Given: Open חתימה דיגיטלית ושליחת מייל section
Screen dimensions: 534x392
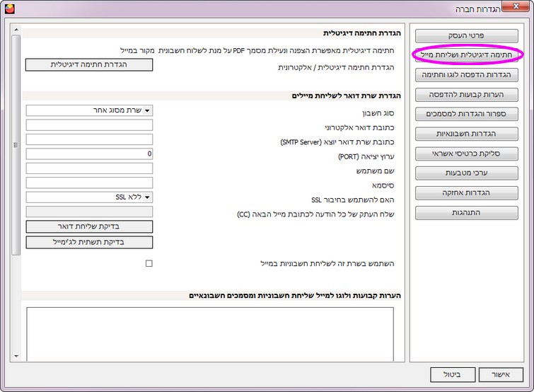Looking at the screenshot, I should coord(466,54).
